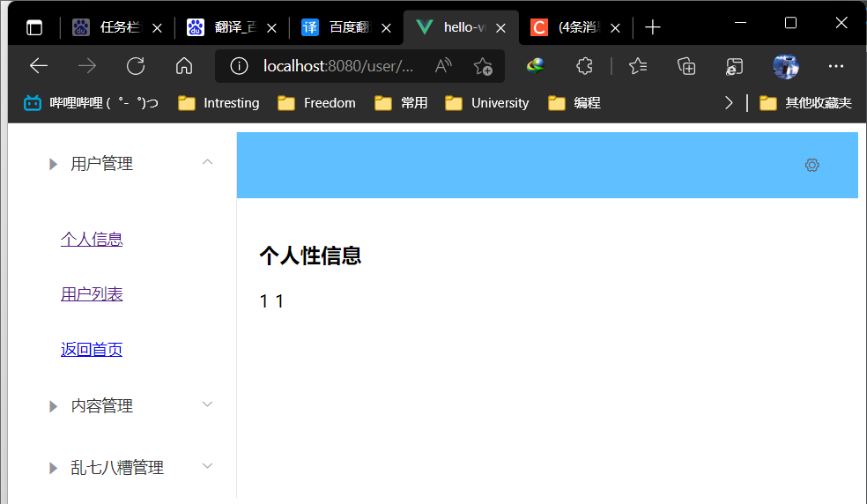The width and height of the screenshot is (867, 504).
Task: Click the browser forward arrow
Action: pos(87,66)
